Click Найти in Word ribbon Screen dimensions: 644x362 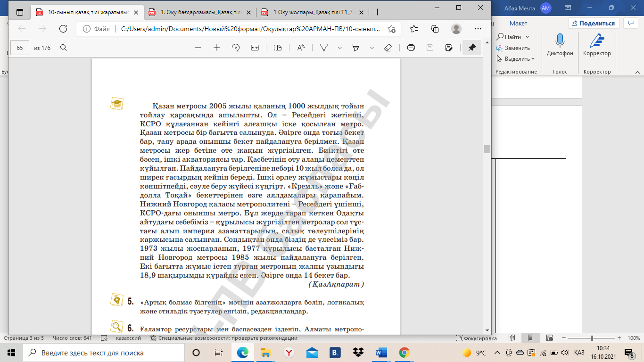pyautogui.click(x=509, y=37)
